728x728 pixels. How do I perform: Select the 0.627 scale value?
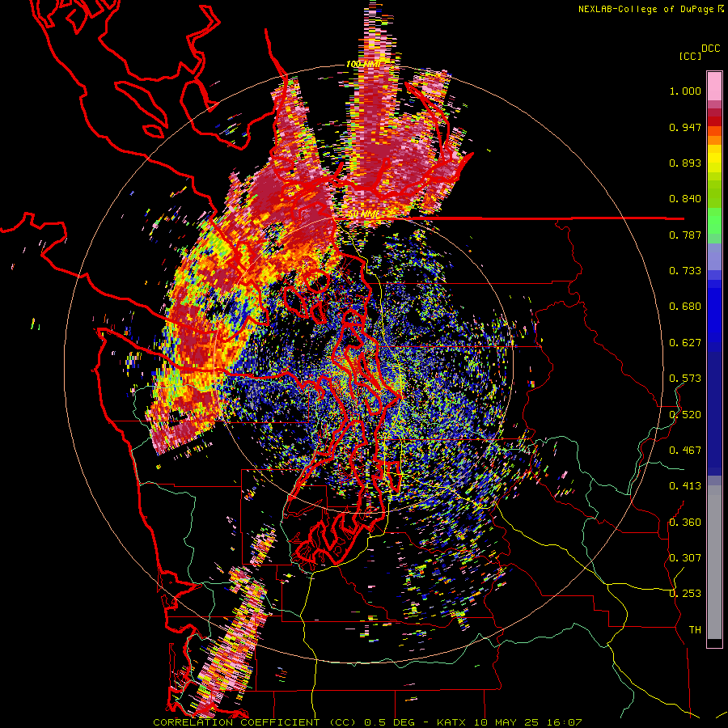click(x=685, y=343)
